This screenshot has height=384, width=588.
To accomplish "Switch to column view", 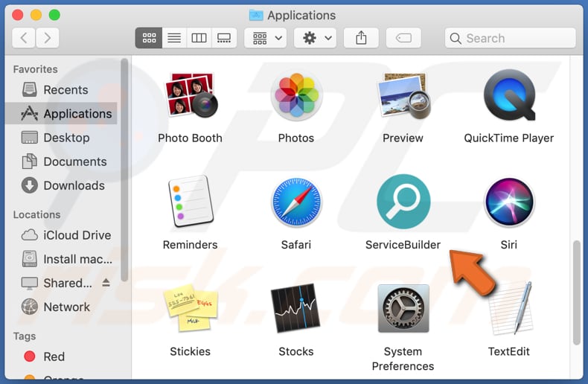I will pos(199,38).
